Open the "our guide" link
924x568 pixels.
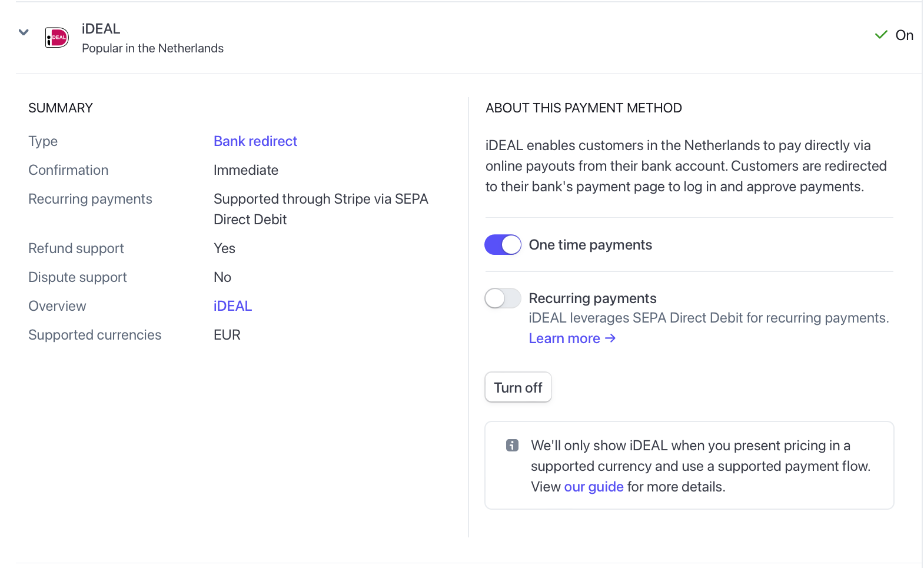pyautogui.click(x=593, y=487)
